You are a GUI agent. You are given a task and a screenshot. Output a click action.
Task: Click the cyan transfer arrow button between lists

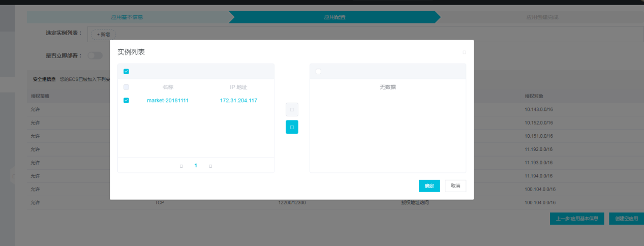(x=292, y=127)
